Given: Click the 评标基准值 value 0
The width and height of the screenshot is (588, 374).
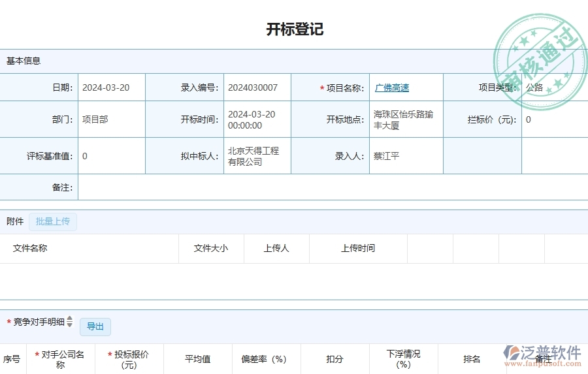Looking at the screenshot, I should pos(85,156).
